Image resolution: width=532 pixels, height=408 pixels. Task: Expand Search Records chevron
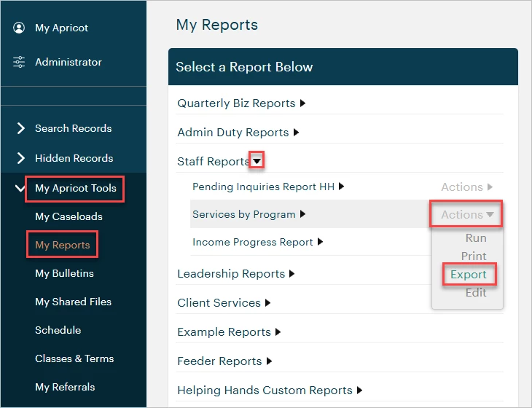click(x=20, y=128)
